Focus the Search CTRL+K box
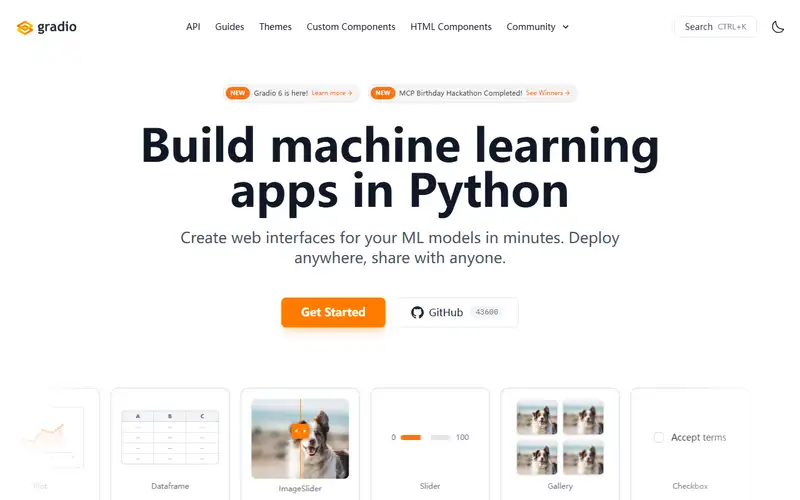This screenshot has width=800, height=500. click(x=715, y=27)
